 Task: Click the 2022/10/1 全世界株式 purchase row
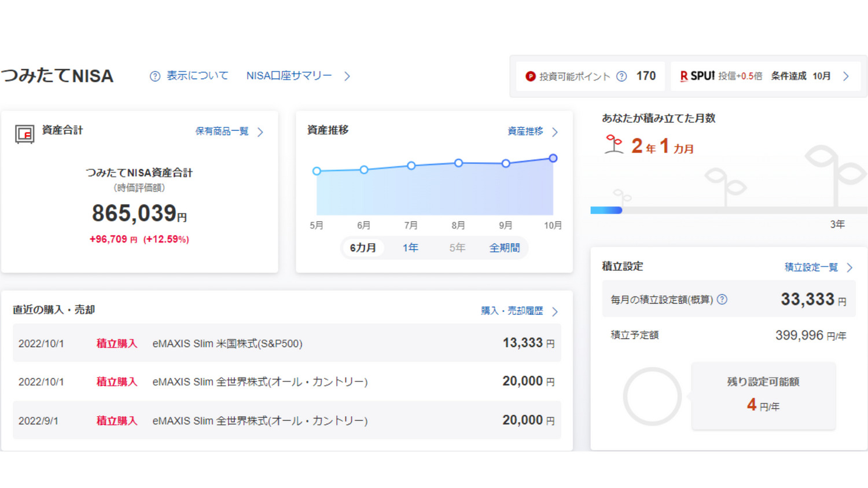(287, 381)
